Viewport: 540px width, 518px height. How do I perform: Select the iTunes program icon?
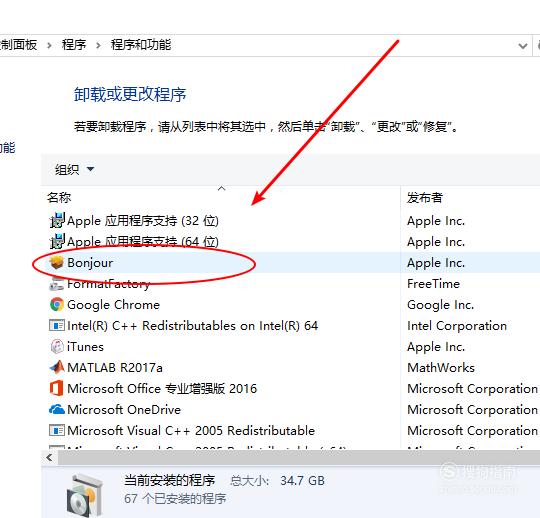pyautogui.click(x=56, y=346)
